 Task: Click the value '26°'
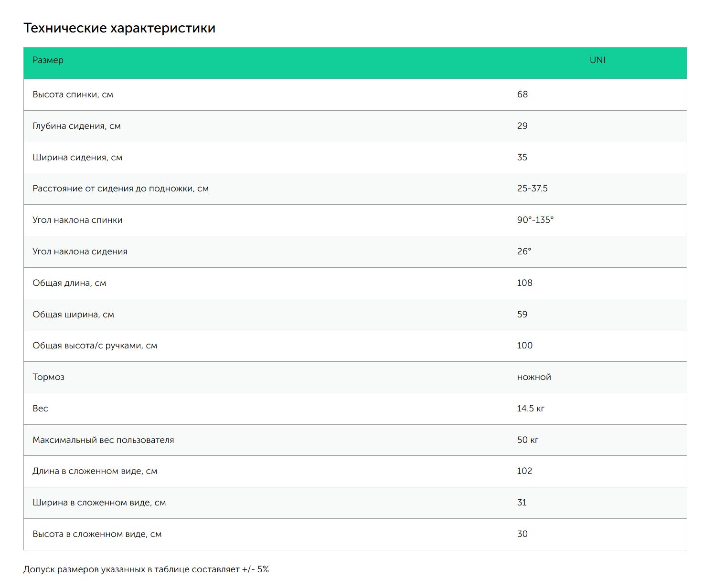tap(524, 252)
